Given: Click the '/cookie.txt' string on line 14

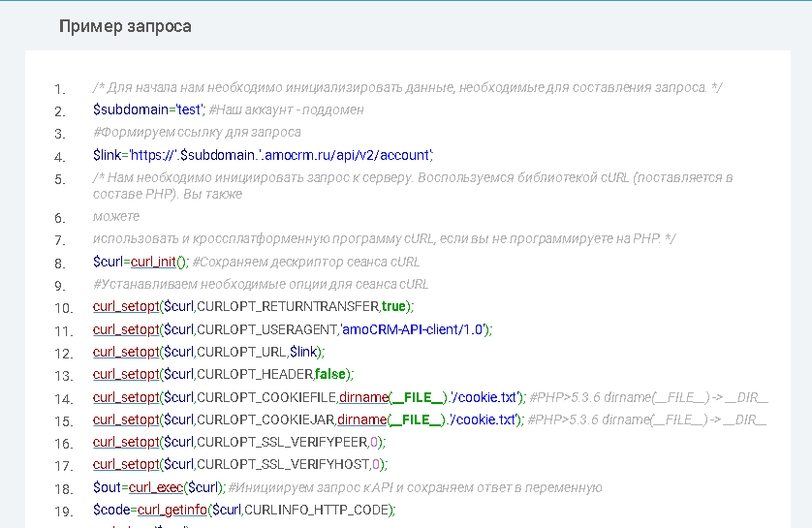Looking at the screenshot, I should tap(484, 397).
